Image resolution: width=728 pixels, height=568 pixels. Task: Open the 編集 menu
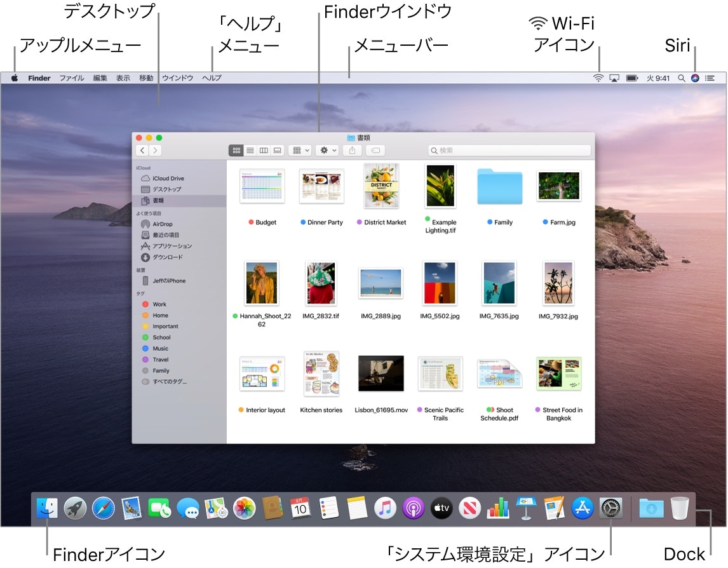coord(100,78)
